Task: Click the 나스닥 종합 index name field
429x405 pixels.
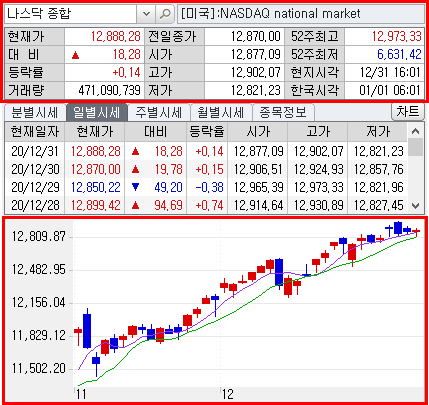Action: [71, 14]
